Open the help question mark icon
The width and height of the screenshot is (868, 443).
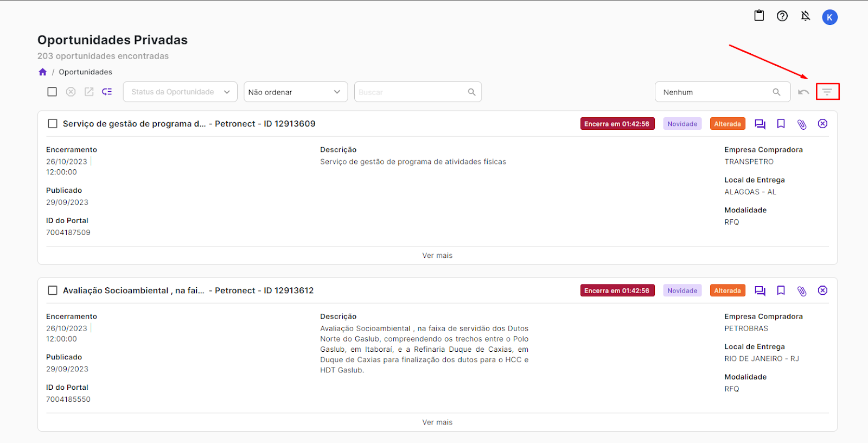(782, 16)
